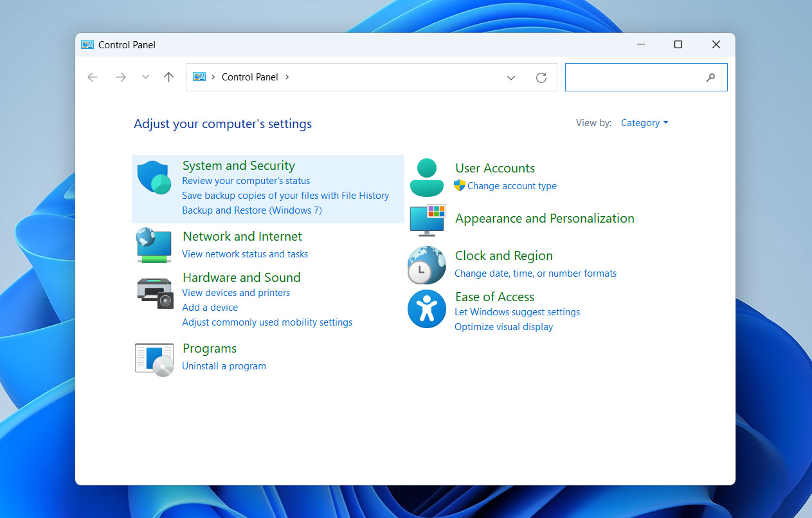812x518 pixels.
Task: Click the UAC shield next to Change account type
Action: 460,185
